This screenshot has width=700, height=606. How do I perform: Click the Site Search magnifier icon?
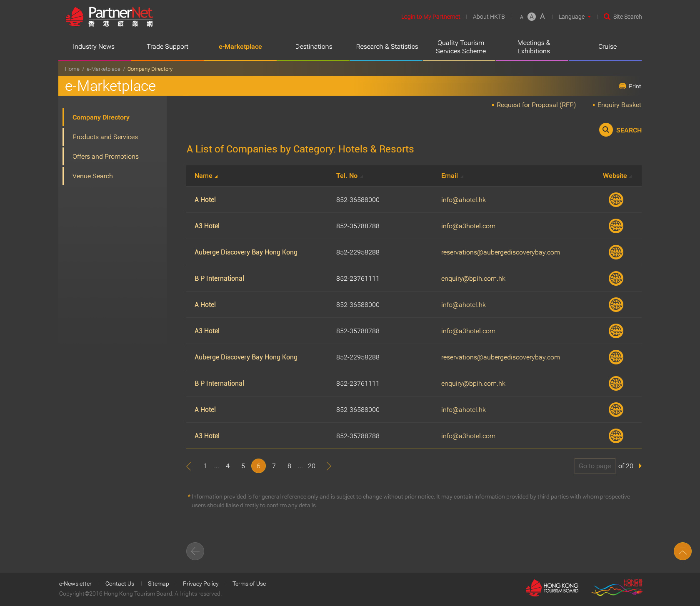coord(607,17)
